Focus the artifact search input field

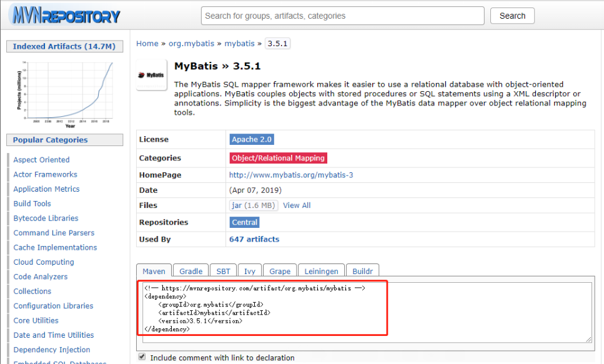click(342, 16)
